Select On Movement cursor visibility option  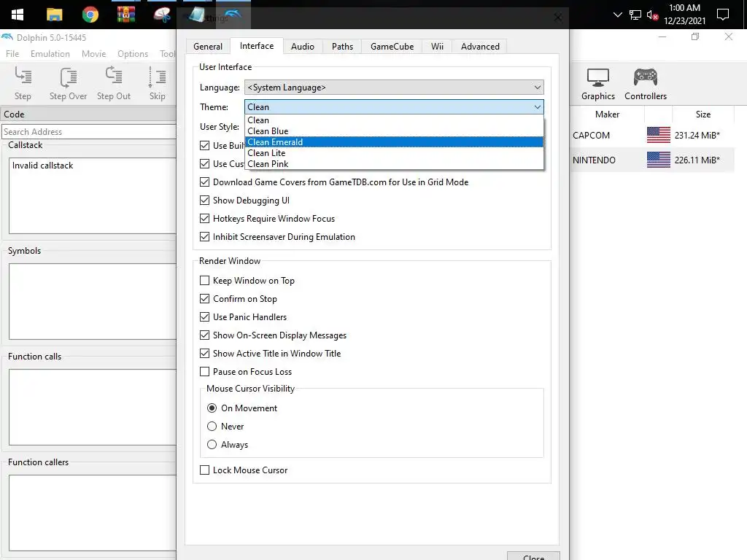[x=212, y=408]
